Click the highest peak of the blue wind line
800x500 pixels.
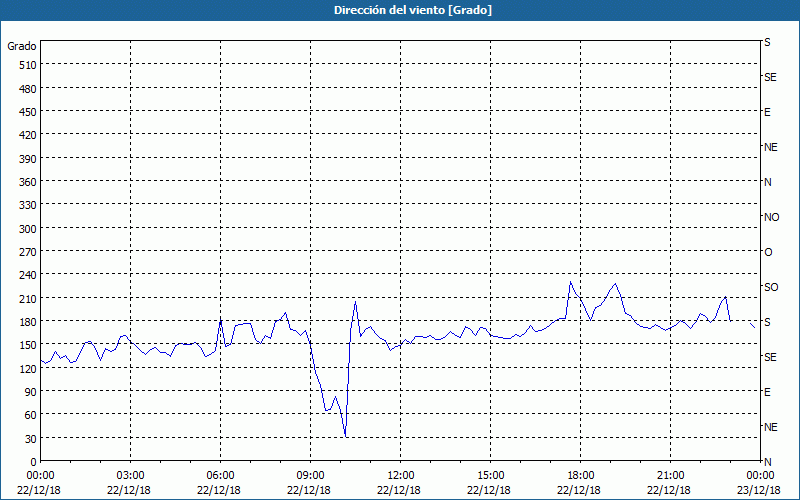point(570,282)
